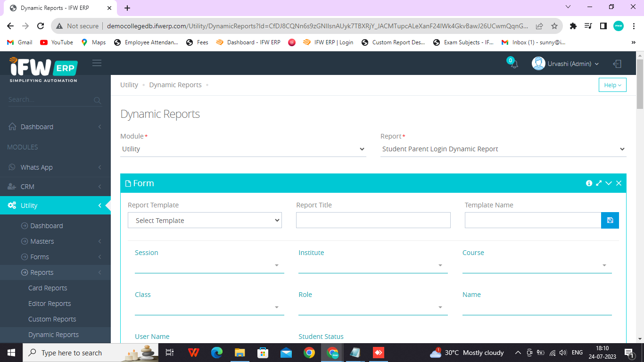Click the sidebar hamburger menu icon
Image resolution: width=644 pixels, height=362 pixels.
[97, 63]
